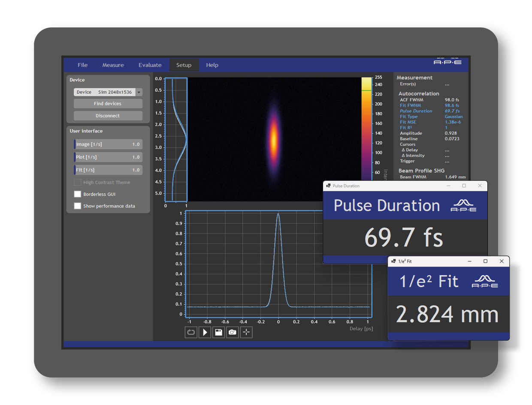Viewport: 532px width, 405px height.
Task: Start measurement with the play icon
Action: 205,332
